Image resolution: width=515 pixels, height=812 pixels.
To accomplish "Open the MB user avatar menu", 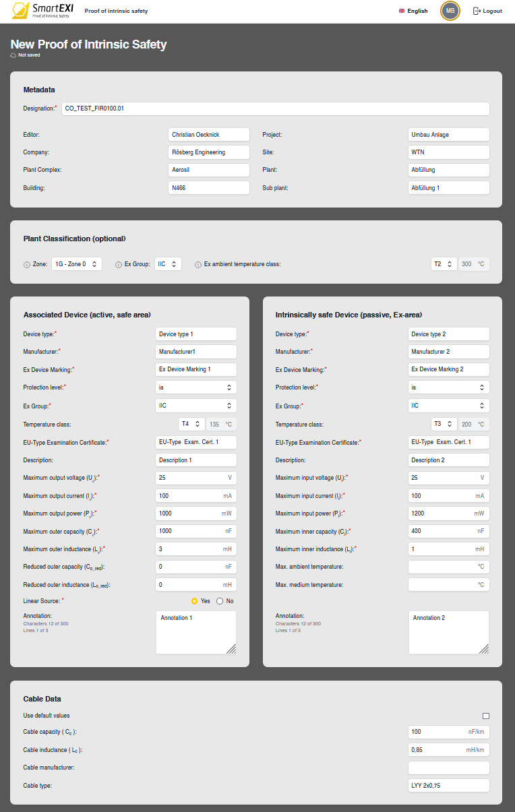I will coord(450,11).
